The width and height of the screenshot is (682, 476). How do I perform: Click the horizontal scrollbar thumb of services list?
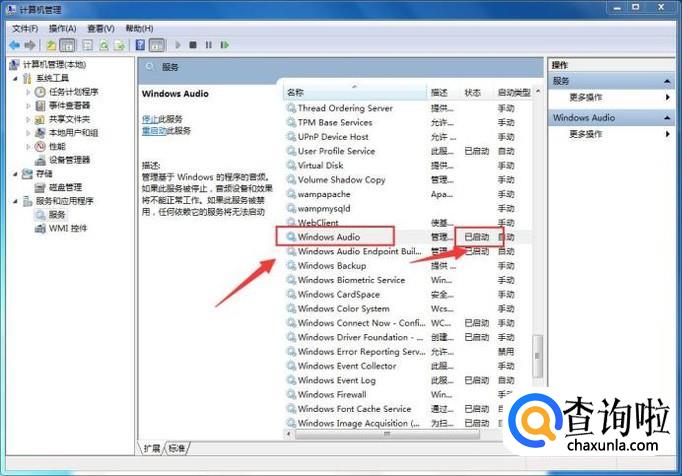(387, 434)
